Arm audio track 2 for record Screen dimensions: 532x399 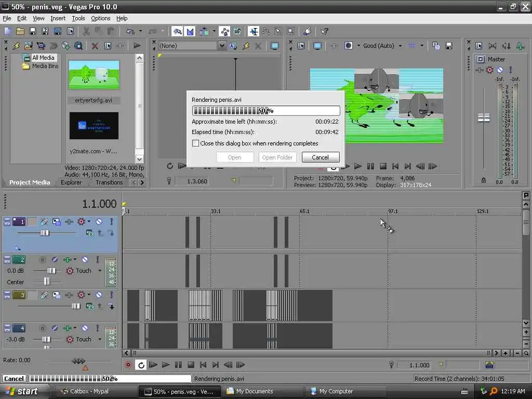coord(42,260)
